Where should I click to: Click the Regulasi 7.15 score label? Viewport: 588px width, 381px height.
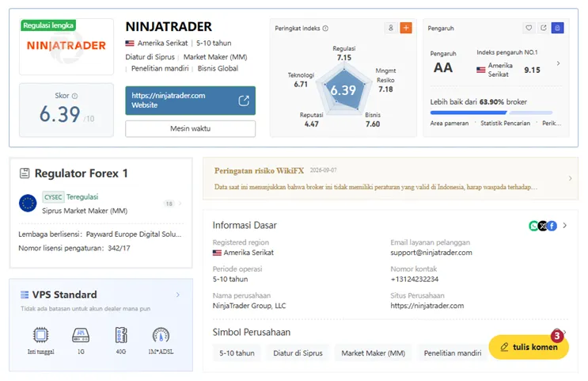(344, 53)
